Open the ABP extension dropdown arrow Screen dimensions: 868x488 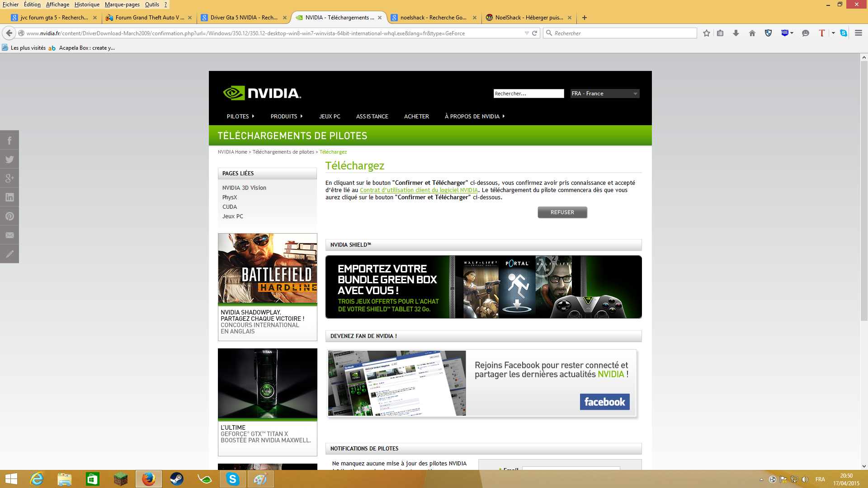click(x=792, y=33)
